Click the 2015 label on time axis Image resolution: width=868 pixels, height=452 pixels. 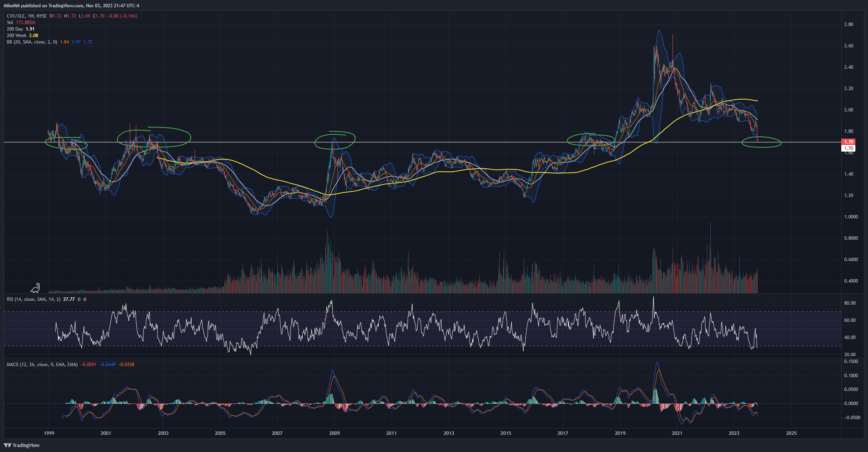pyautogui.click(x=506, y=433)
